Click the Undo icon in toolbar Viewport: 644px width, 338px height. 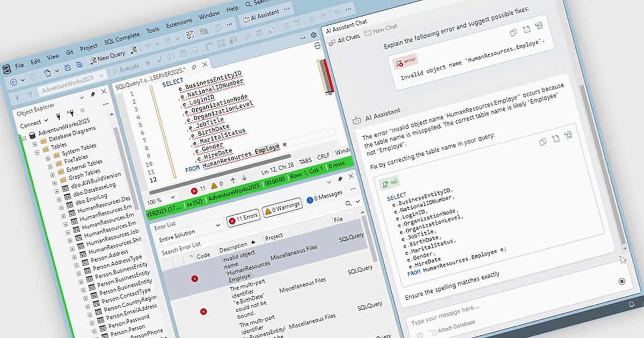click(x=147, y=45)
